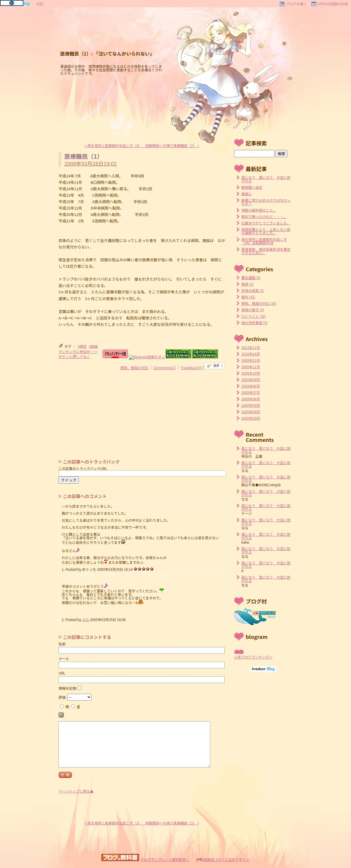Click the calendar icon for 8月30日話題の記事
The width and height of the screenshot is (351, 868).
click(x=314, y=4)
